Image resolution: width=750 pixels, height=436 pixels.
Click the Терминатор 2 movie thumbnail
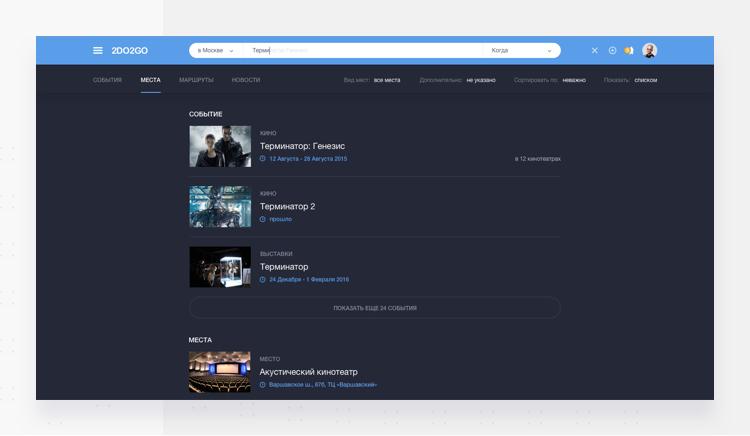click(220, 207)
